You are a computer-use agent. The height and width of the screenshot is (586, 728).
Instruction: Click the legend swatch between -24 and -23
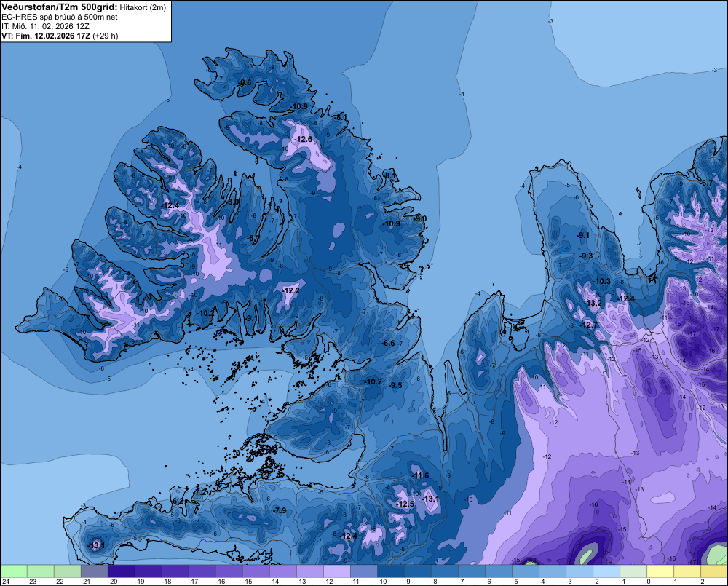[x=14, y=571]
